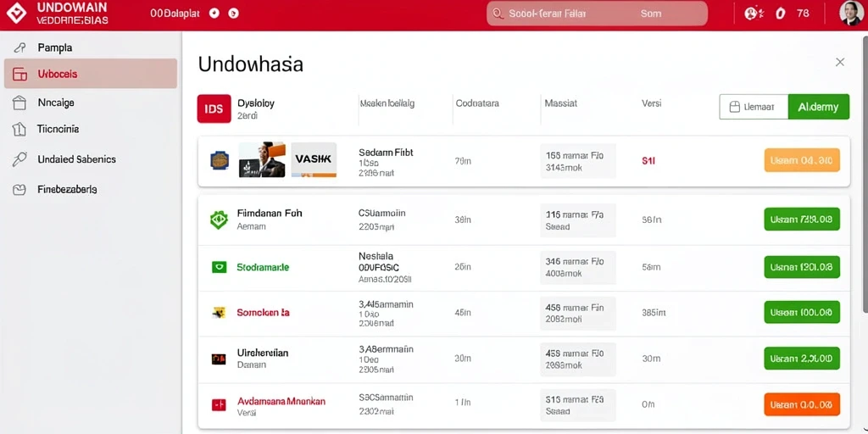This screenshot has width=868, height=434.
Task: Open the Avdamsana Mnonkan link
Action: (x=281, y=401)
